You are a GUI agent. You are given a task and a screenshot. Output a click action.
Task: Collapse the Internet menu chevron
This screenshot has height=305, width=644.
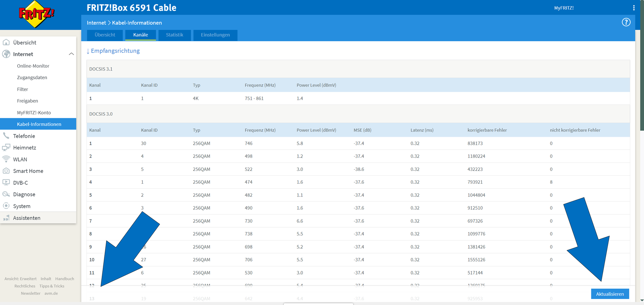coord(71,54)
